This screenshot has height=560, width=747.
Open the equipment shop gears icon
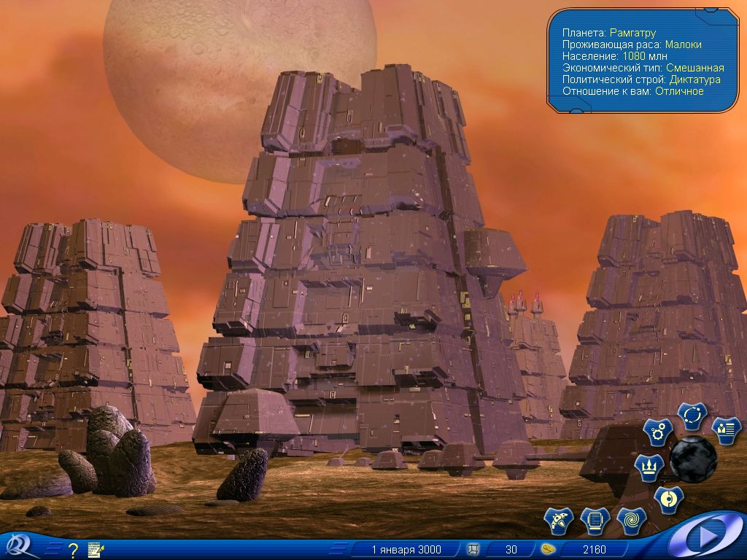pyautogui.click(x=657, y=432)
